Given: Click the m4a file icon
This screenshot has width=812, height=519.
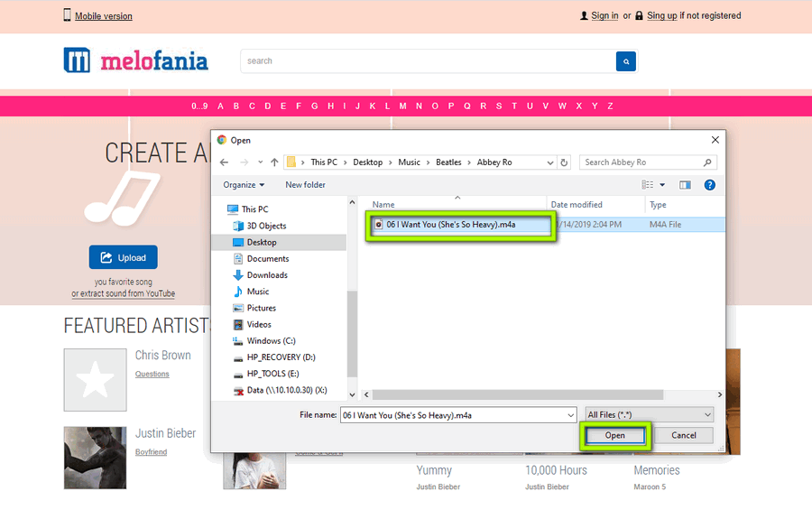Looking at the screenshot, I should click(379, 224).
